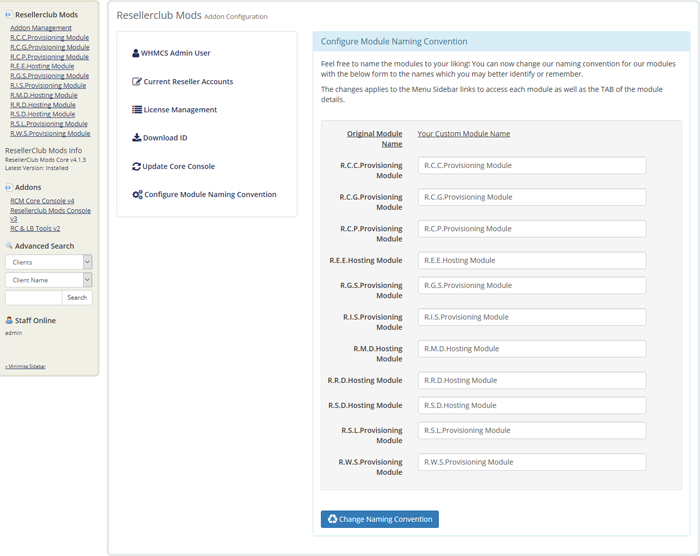Click the Minimise Sidebar link

[25, 366]
